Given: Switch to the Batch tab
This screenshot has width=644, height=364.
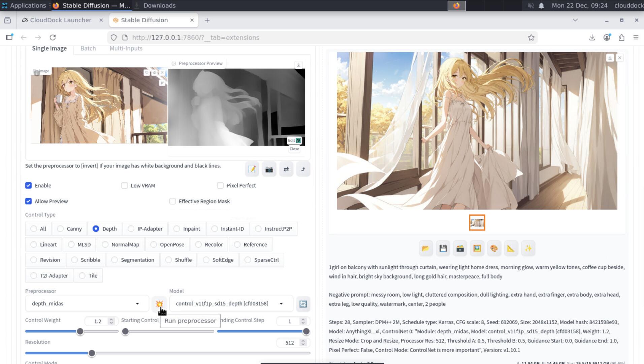Looking at the screenshot, I should (88, 49).
